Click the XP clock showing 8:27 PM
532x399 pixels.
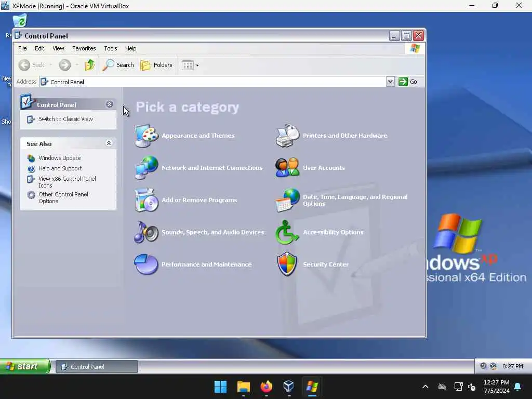[x=513, y=366]
